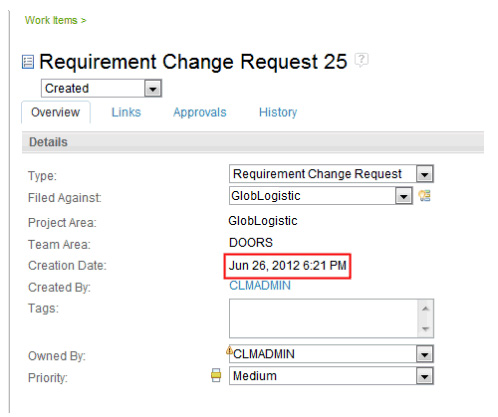This screenshot has height=417, width=498.
Task: Open the History tab
Action: 278,112
